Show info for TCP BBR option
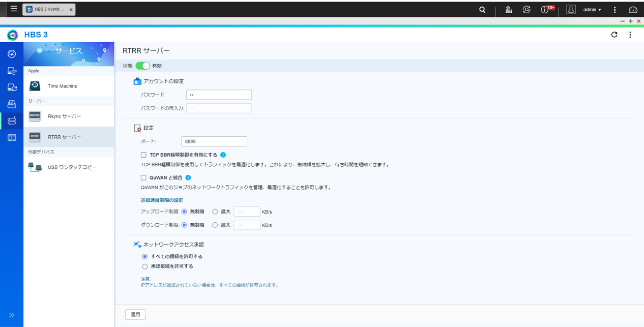 (x=223, y=155)
